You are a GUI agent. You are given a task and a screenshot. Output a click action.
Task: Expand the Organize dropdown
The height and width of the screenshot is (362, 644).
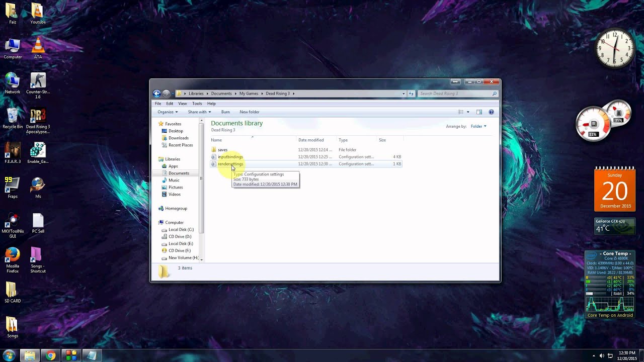[168, 112]
